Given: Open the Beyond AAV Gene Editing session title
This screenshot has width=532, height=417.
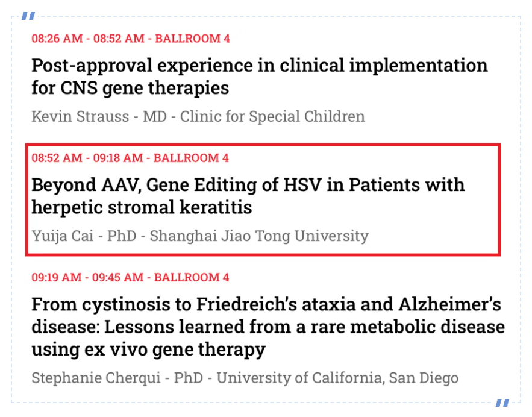Looking at the screenshot, I should (248, 196).
